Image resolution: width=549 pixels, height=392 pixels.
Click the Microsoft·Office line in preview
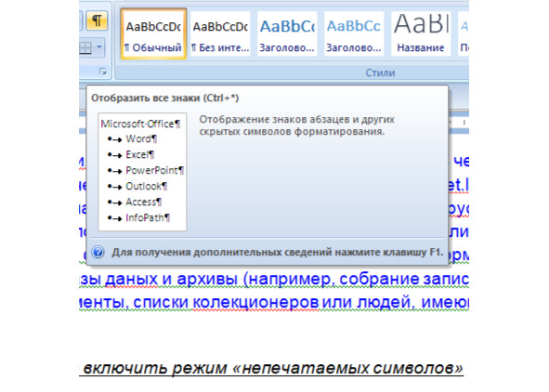coord(140,124)
